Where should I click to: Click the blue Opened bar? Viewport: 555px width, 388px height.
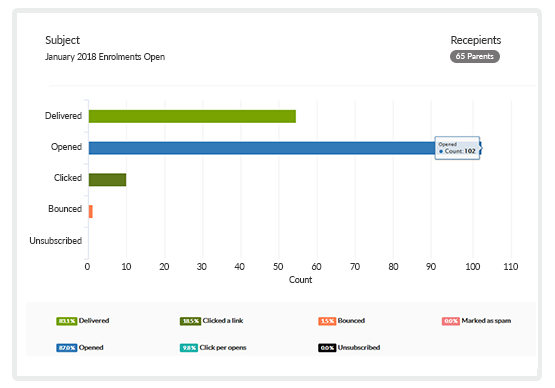click(x=262, y=148)
